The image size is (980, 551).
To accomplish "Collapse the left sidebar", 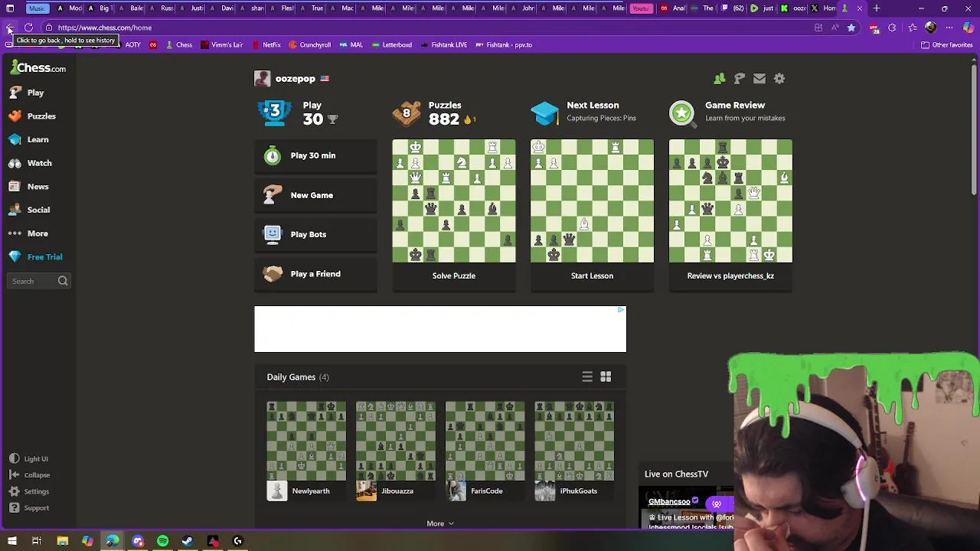I will point(30,475).
